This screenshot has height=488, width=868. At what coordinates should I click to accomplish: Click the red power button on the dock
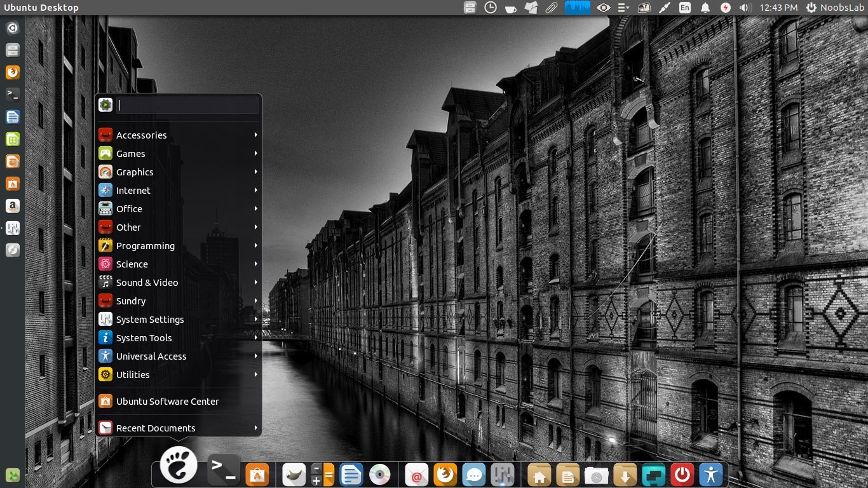click(682, 474)
